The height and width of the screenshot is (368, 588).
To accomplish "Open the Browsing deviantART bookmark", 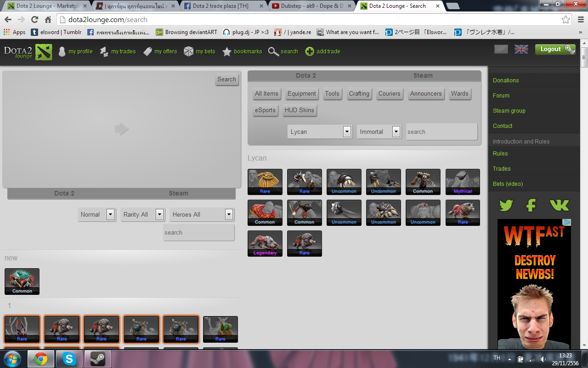I will tap(187, 32).
